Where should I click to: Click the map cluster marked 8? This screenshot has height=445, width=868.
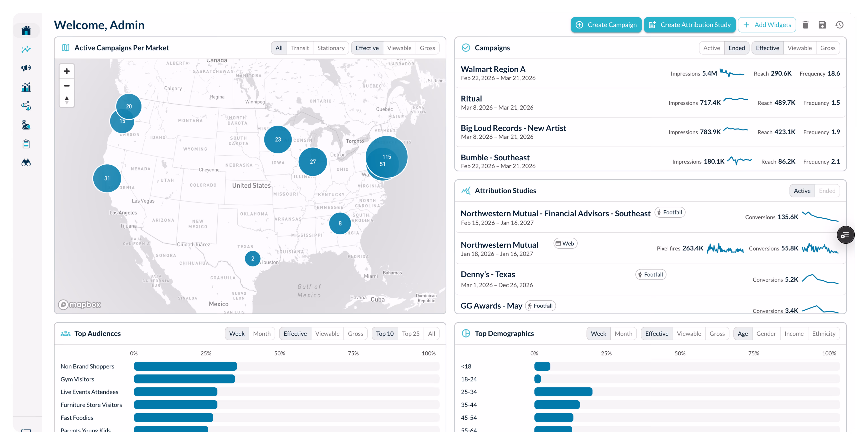click(x=340, y=223)
